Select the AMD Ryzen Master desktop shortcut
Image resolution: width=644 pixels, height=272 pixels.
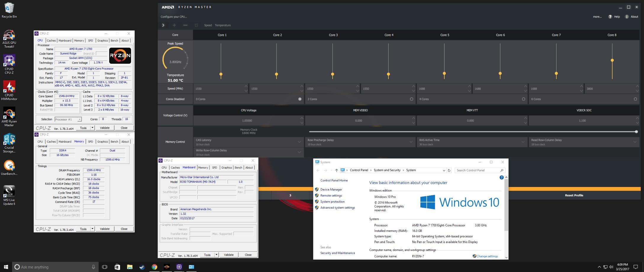[9, 117]
